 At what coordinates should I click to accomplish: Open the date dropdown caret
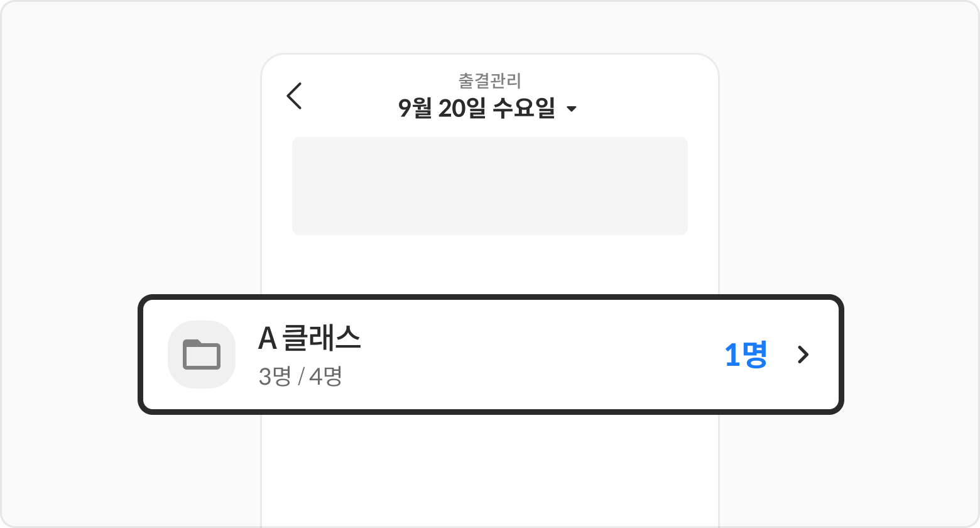pos(571,109)
